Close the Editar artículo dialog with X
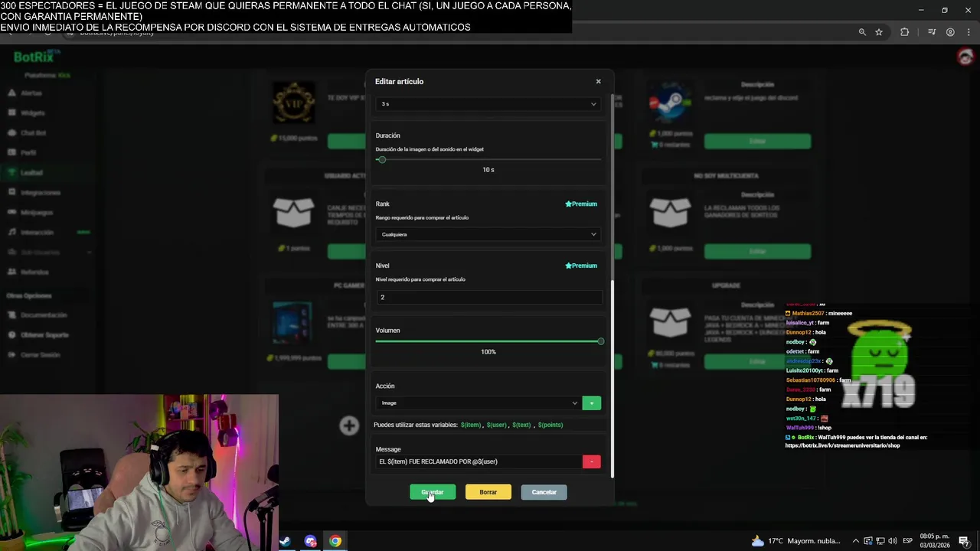The height and width of the screenshot is (551, 980). (599, 81)
